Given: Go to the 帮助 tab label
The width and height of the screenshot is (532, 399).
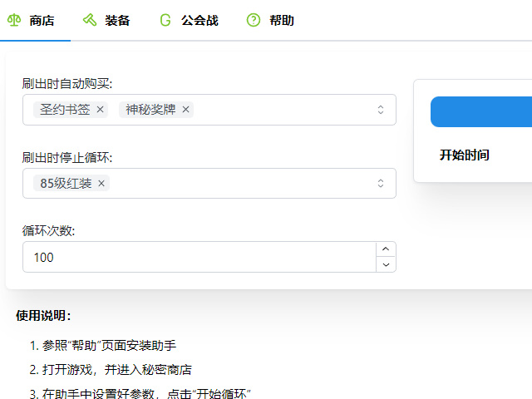Looking at the screenshot, I should coord(282,20).
